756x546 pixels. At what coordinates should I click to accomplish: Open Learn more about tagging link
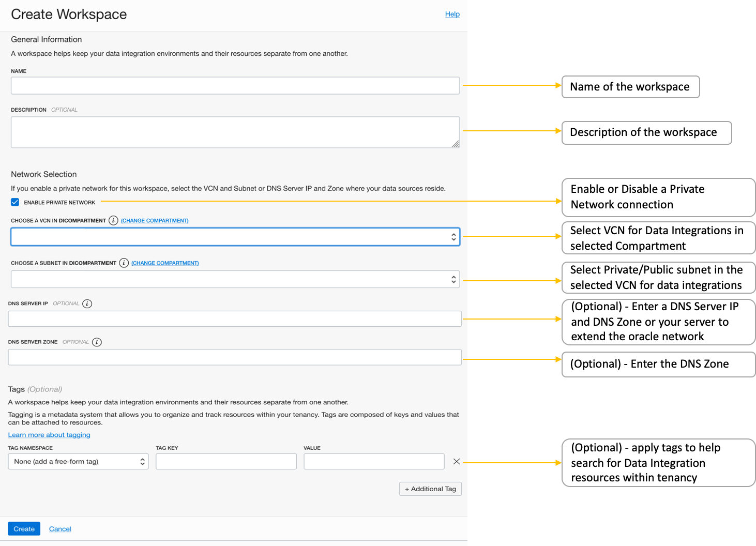point(49,435)
